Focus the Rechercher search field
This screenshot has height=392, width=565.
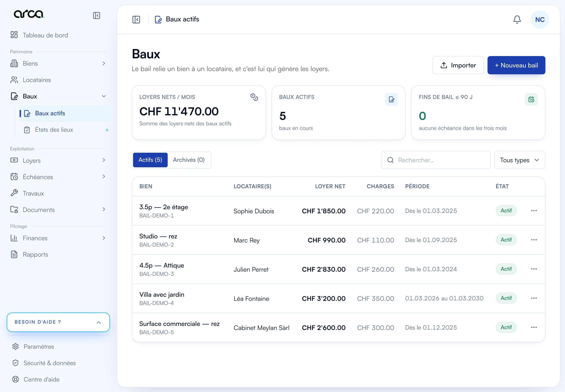pos(436,160)
